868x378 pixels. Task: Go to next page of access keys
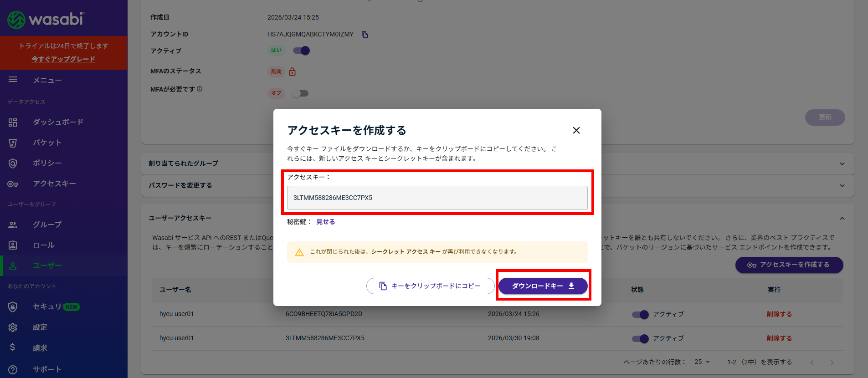(x=832, y=363)
